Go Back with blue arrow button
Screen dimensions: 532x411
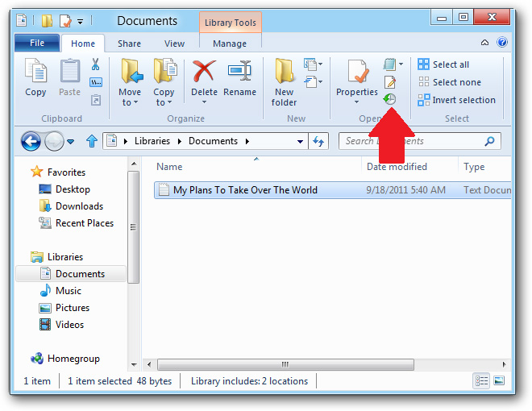point(31,141)
